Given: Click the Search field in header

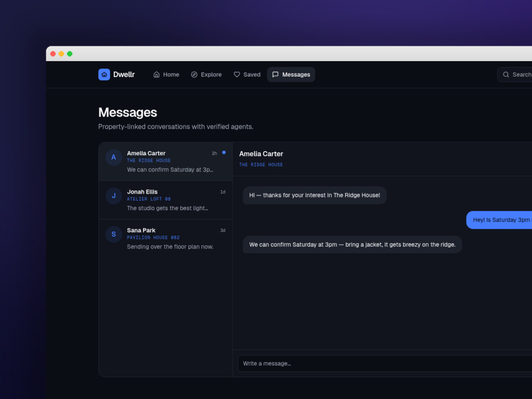Looking at the screenshot, I should pos(514,74).
